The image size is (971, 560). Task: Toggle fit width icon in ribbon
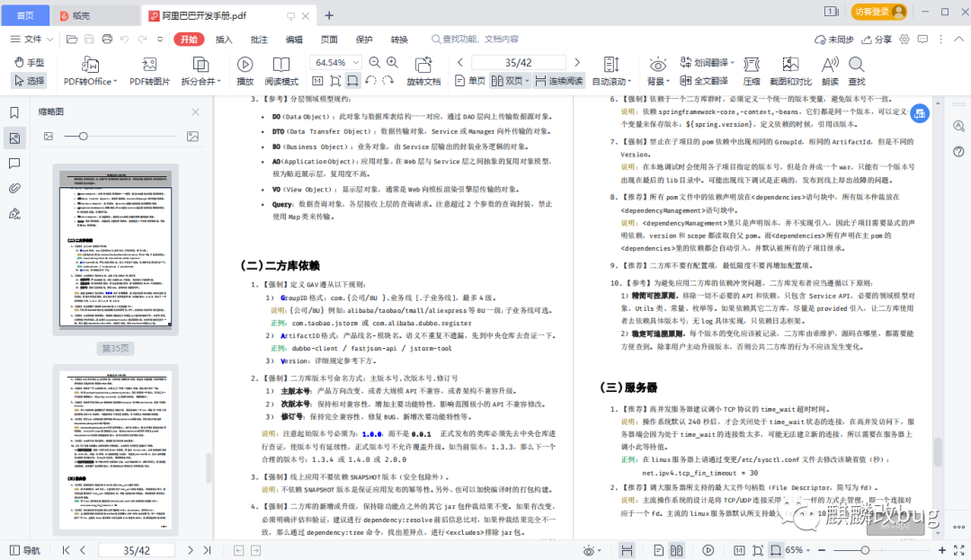point(352,81)
